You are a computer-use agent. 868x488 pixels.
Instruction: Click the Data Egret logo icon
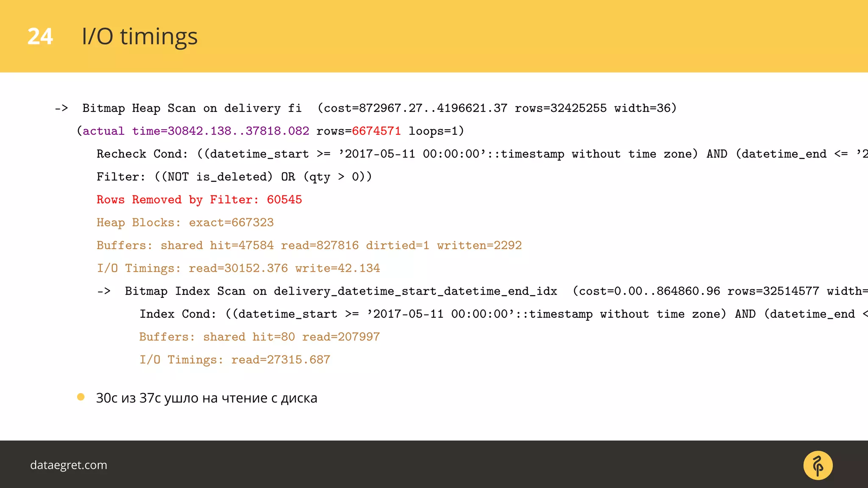[818, 465]
